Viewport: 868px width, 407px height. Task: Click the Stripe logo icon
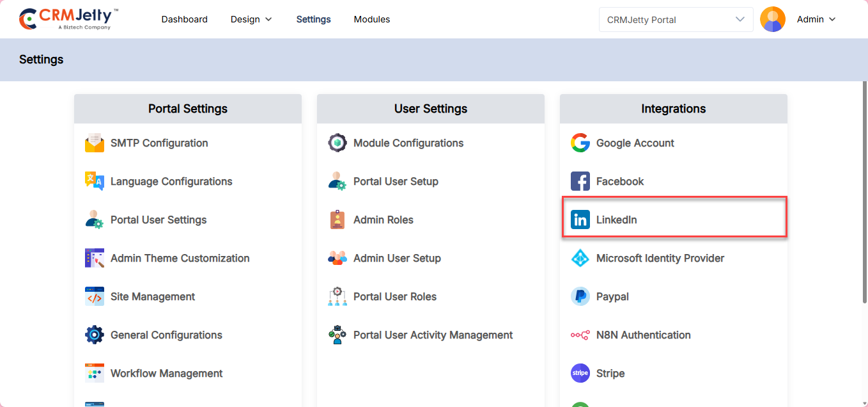[x=580, y=374]
